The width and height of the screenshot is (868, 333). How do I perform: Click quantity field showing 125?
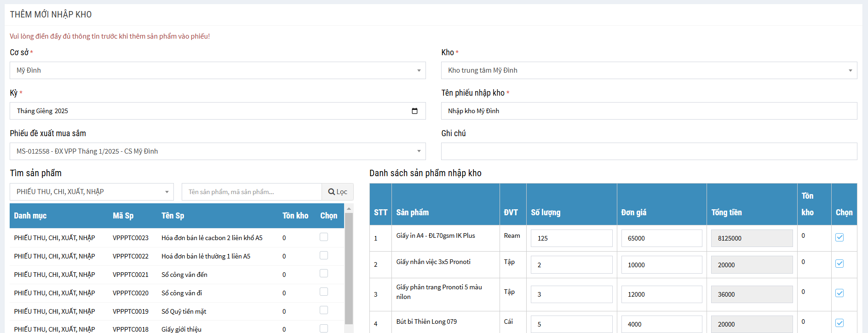(x=571, y=238)
